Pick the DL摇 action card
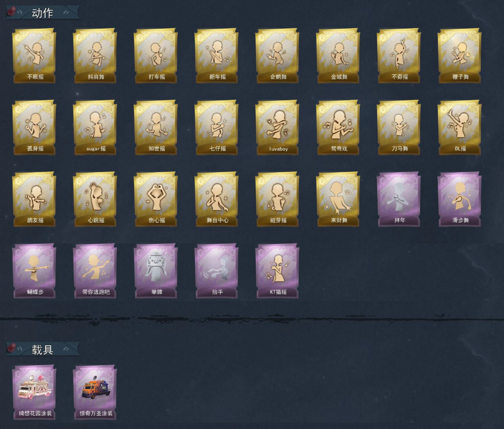The width and height of the screenshot is (504, 429). coord(460,127)
